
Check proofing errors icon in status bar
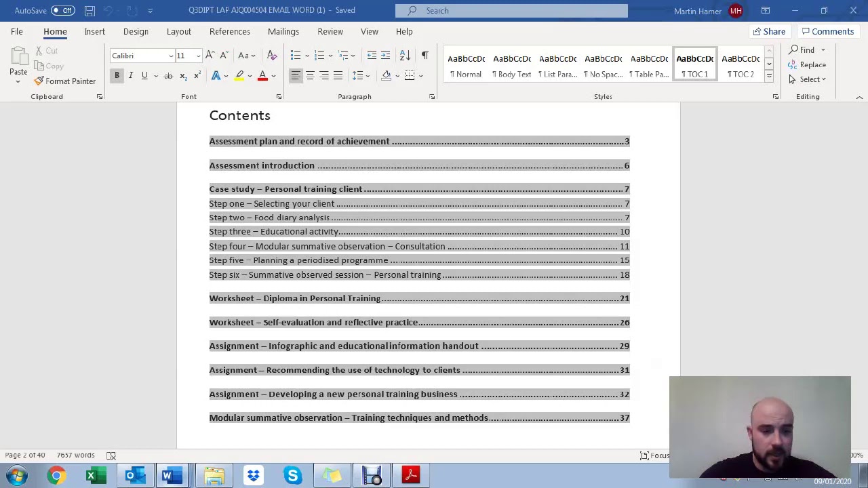[111, 455]
